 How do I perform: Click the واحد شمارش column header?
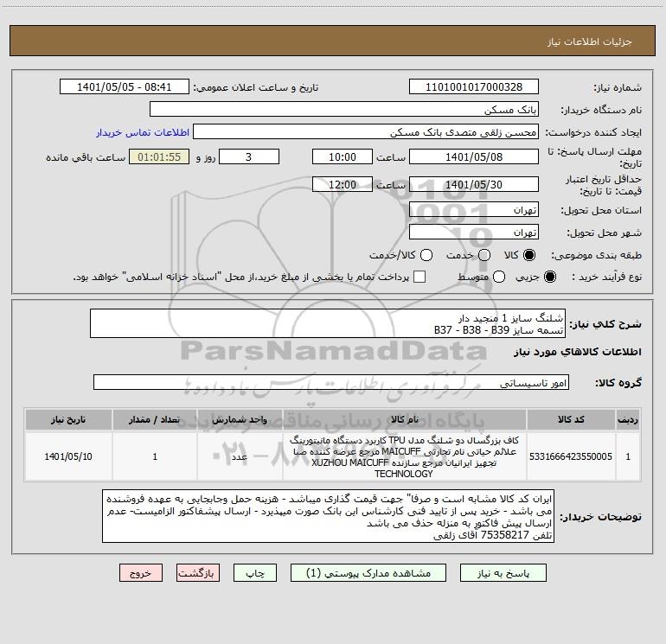[240, 419]
